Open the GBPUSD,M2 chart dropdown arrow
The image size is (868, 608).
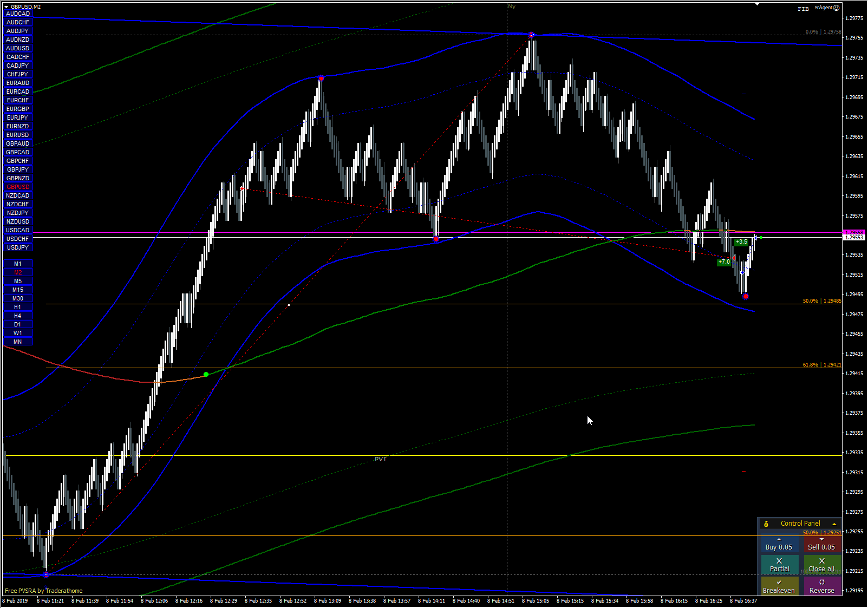(6, 6)
